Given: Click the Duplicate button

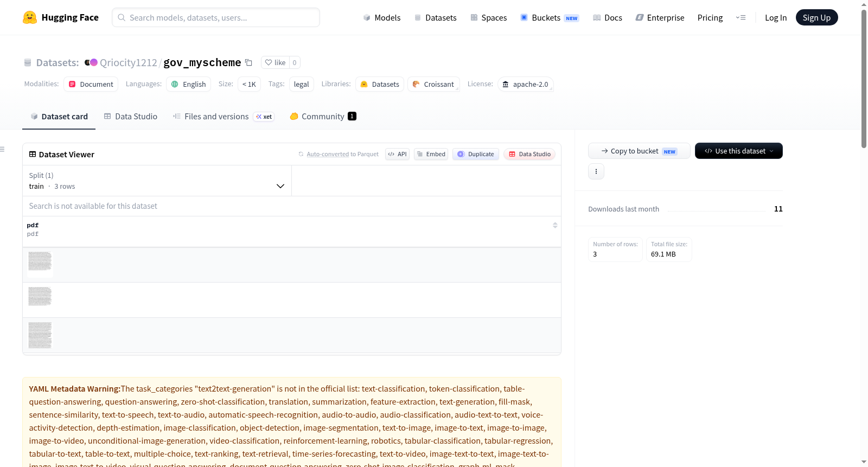Looking at the screenshot, I should pos(476,154).
